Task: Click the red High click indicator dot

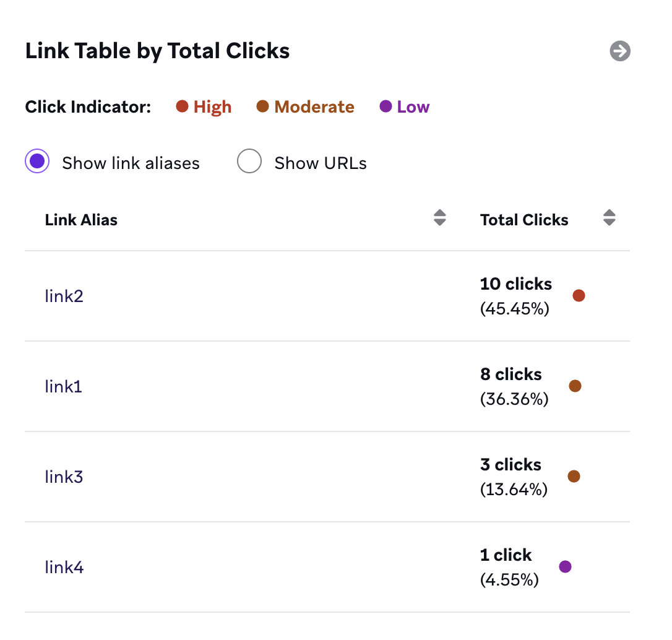Action: point(182,106)
